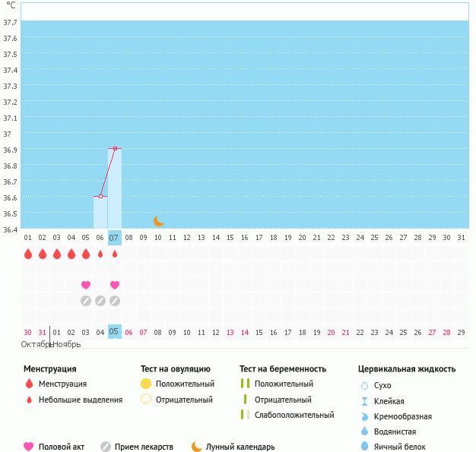
Task: Click the double green bars Положительный pregnancy icon
Action: tap(245, 383)
